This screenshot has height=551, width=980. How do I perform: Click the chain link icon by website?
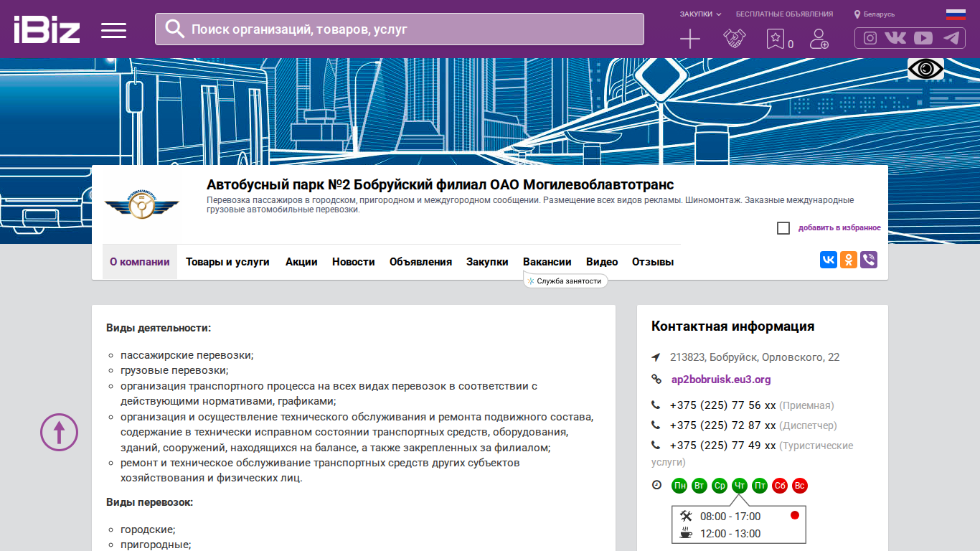pos(656,380)
